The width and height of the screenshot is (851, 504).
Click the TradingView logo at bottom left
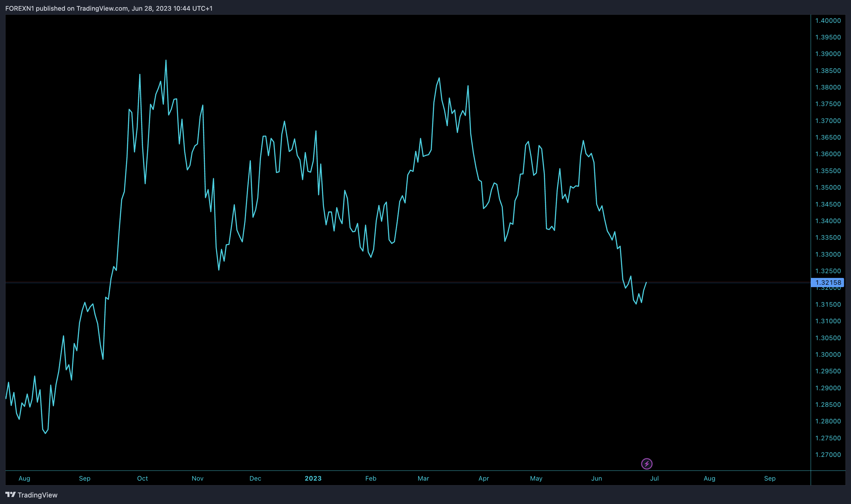pyautogui.click(x=31, y=495)
